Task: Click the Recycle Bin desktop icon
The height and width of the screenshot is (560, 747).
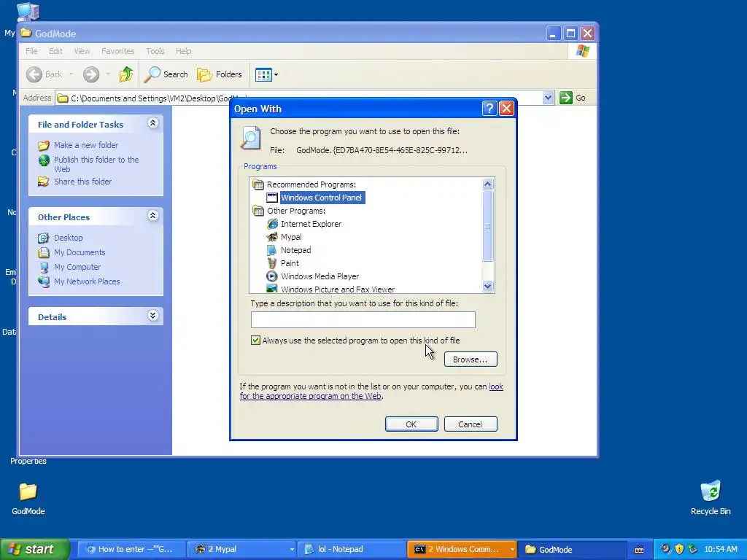Action: click(711, 492)
